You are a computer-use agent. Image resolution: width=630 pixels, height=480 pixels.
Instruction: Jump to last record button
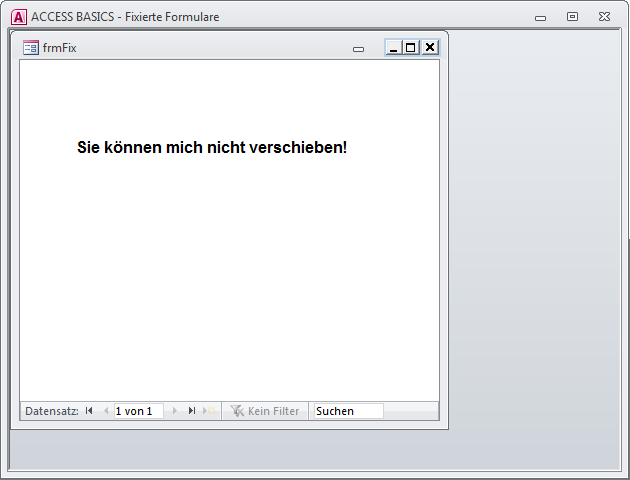[x=192, y=411]
